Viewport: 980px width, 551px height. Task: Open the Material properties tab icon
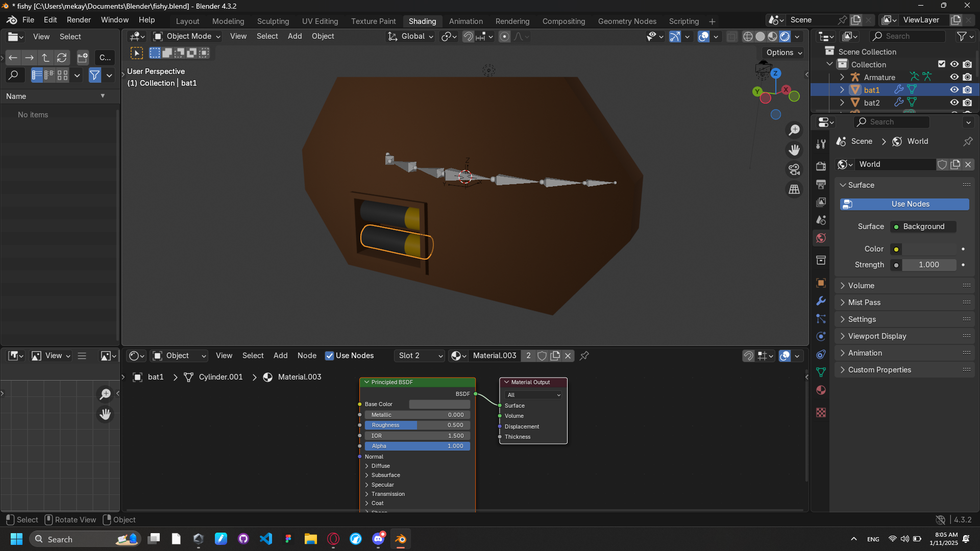click(x=821, y=390)
